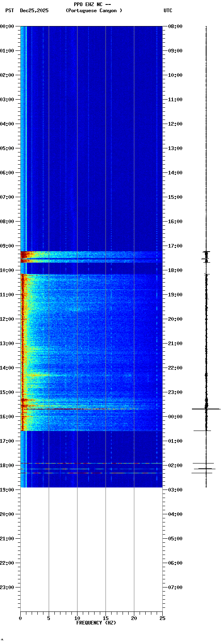This screenshot has height=644, width=224.
Task: Click the date label "Dec25,2025"
Action: point(34,11)
